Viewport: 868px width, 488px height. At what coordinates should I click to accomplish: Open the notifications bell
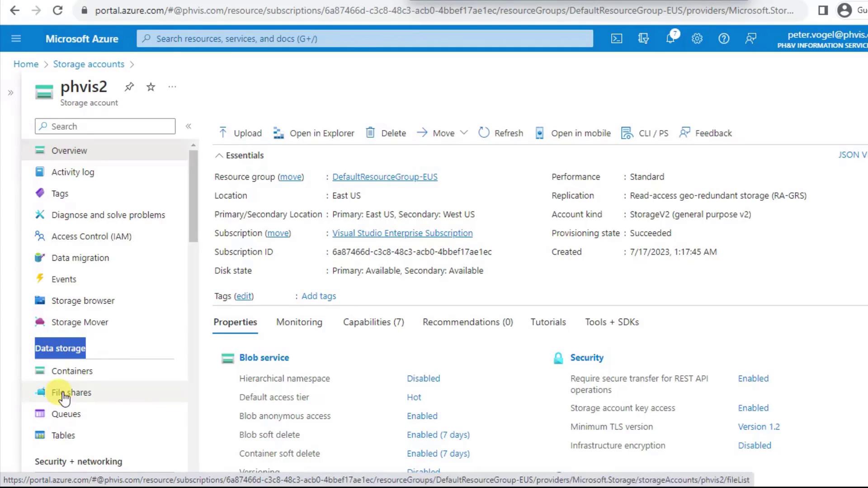(670, 39)
